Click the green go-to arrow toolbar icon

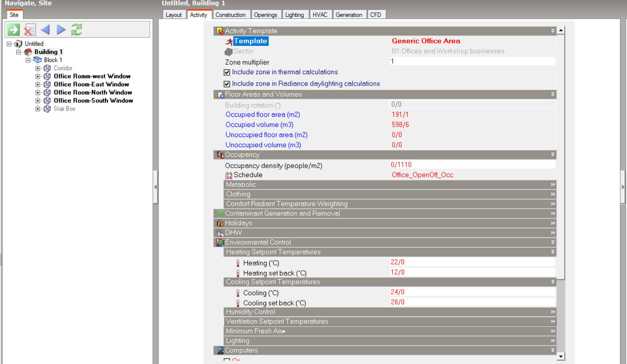point(13,30)
